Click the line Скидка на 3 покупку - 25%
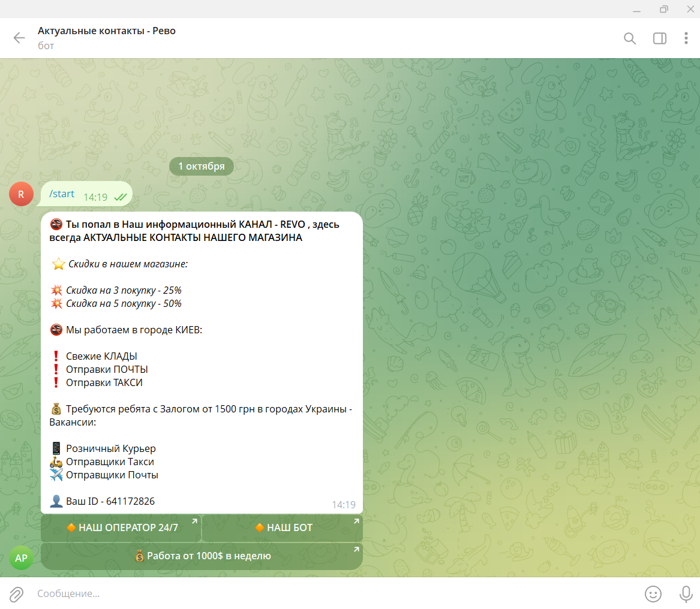This screenshot has width=700, height=609. click(124, 291)
